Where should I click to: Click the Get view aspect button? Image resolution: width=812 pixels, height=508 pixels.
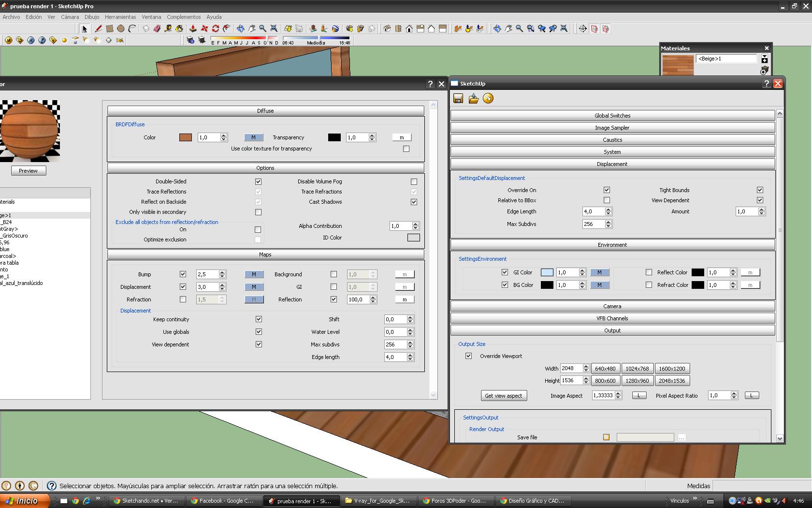click(x=504, y=396)
